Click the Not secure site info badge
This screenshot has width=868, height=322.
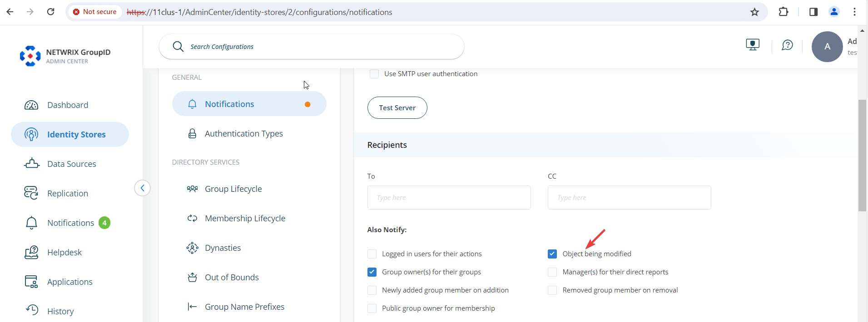pos(95,12)
